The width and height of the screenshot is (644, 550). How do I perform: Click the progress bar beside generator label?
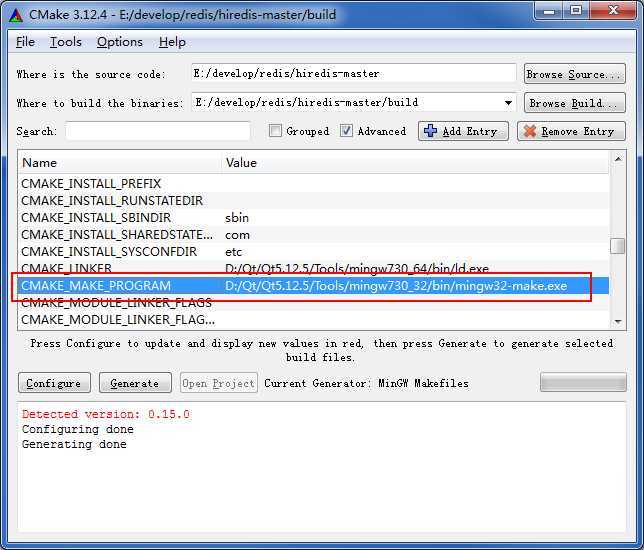pyautogui.click(x=583, y=382)
